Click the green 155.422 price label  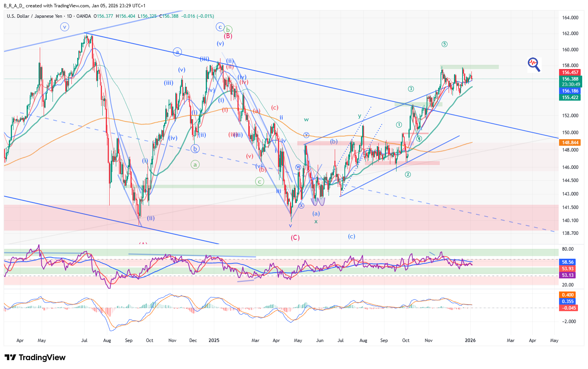pos(570,98)
